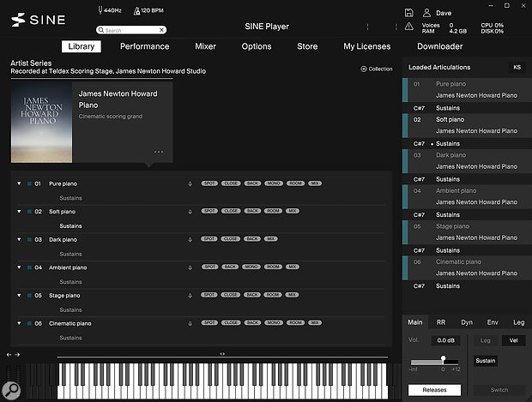Image resolution: width=532 pixels, height=402 pixels.
Task: Select loaded articulation 06 Cinematic piano
Action: [467, 267]
